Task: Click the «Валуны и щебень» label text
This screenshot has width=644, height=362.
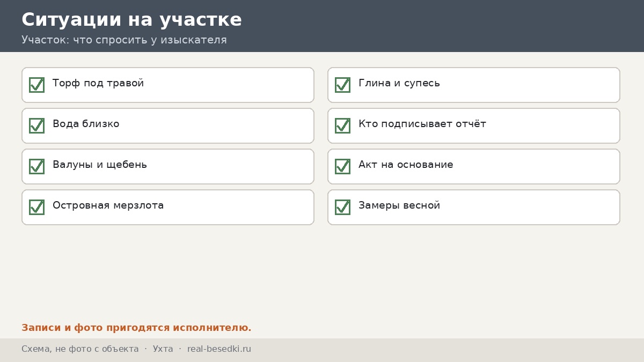Action: tap(100, 165)
